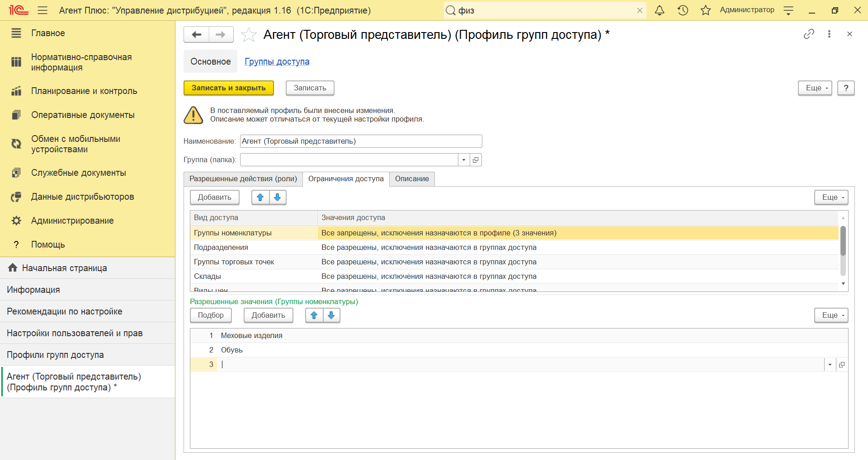Image resolution: width=868 pixels, height=460 pixels.
Task: Open Еще menu of allowed values
Action: click(831, 315)
